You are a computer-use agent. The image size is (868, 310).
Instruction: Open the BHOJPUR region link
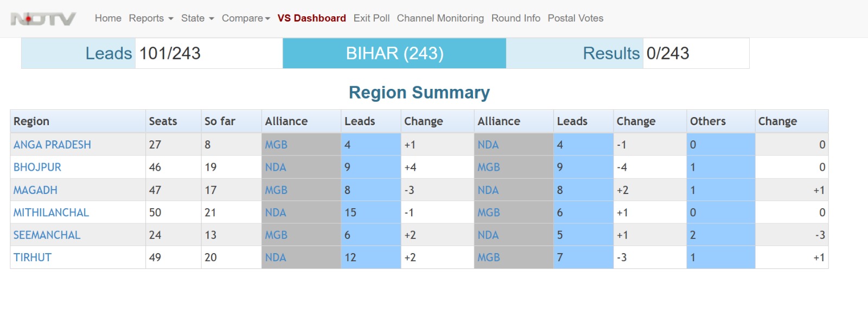click(x=37, y=167)
